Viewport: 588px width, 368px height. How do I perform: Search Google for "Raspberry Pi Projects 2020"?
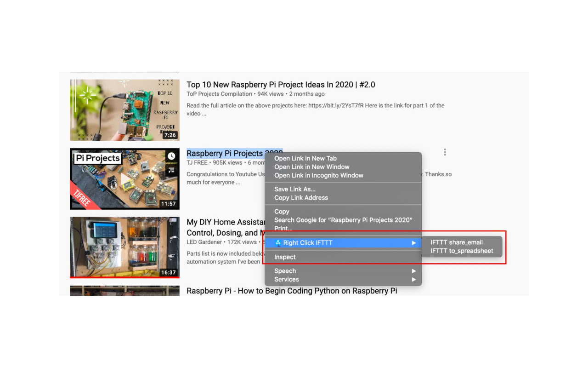click(343, 220)
